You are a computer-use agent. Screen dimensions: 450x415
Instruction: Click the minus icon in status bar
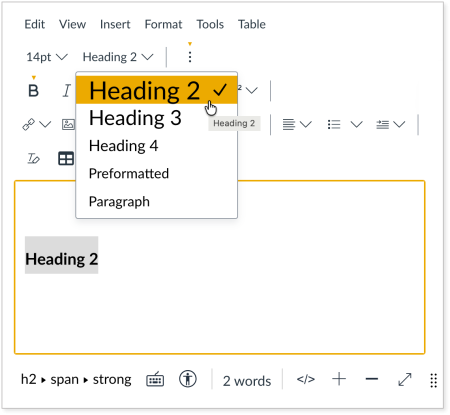click(x=372, y=379)
